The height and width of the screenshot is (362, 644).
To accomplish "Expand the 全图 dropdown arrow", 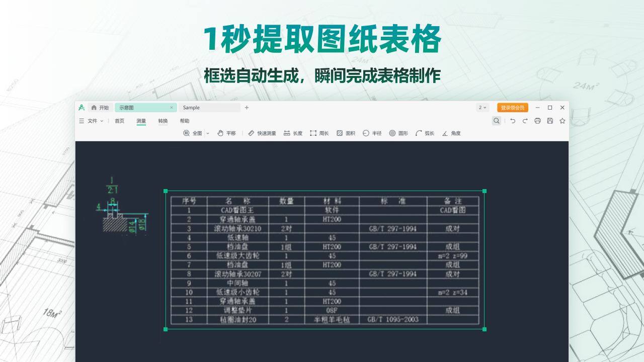I will pyautogui.click(x=208, y=133).
